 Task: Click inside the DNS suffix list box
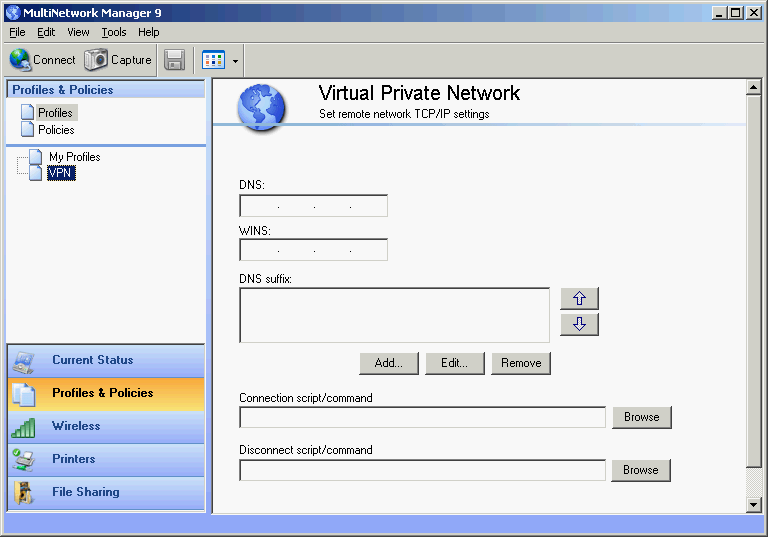click(394, 315)
